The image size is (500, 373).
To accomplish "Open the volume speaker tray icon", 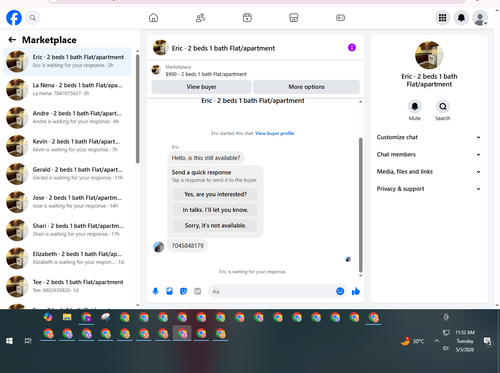I will [x=446, y=349].
